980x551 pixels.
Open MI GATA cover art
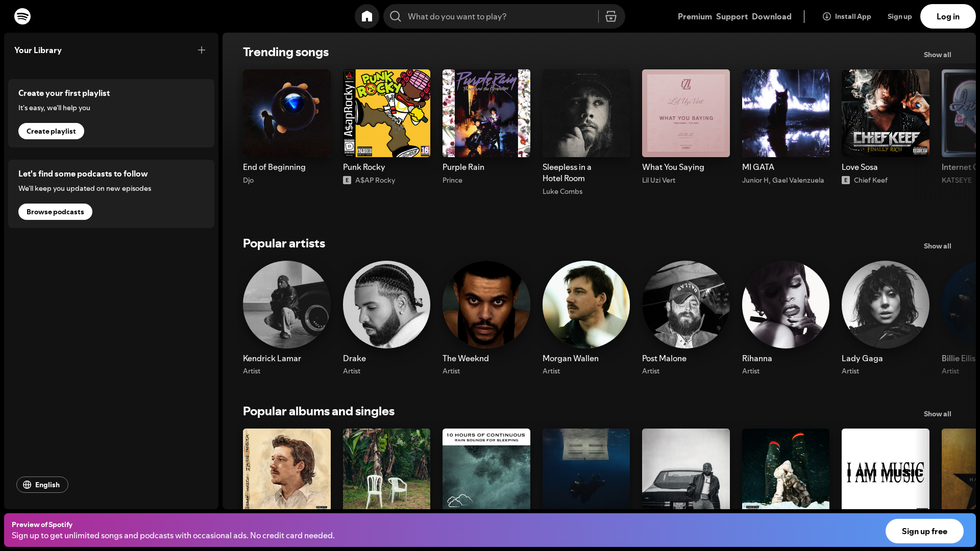tap(786, 113)
